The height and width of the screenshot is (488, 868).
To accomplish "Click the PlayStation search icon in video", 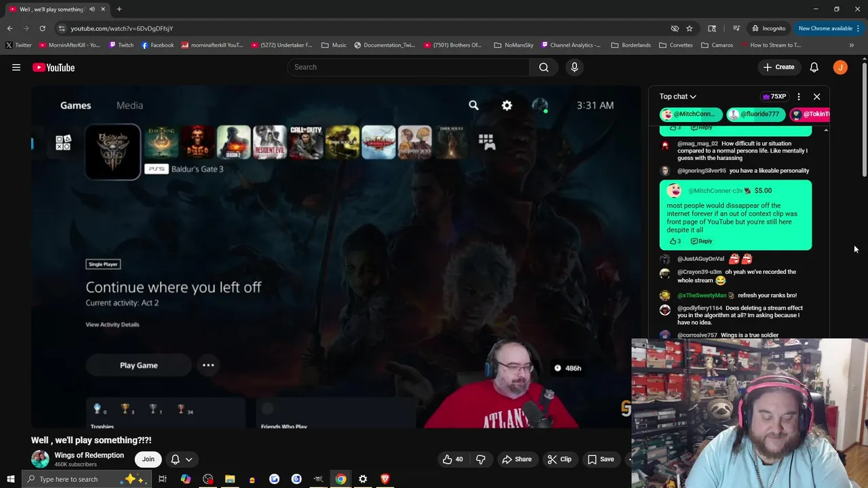I will [x=473, y=105].
